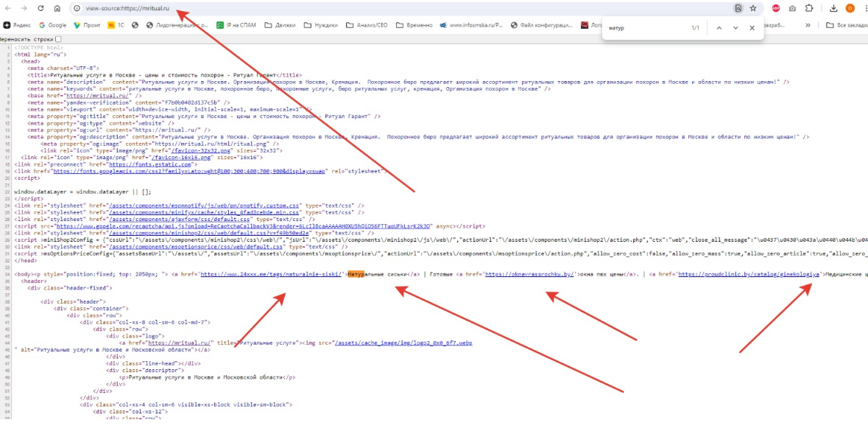Show hidden bookmarks with the chevron
Viewport: 868px width, 437px height.
[808, 25]
